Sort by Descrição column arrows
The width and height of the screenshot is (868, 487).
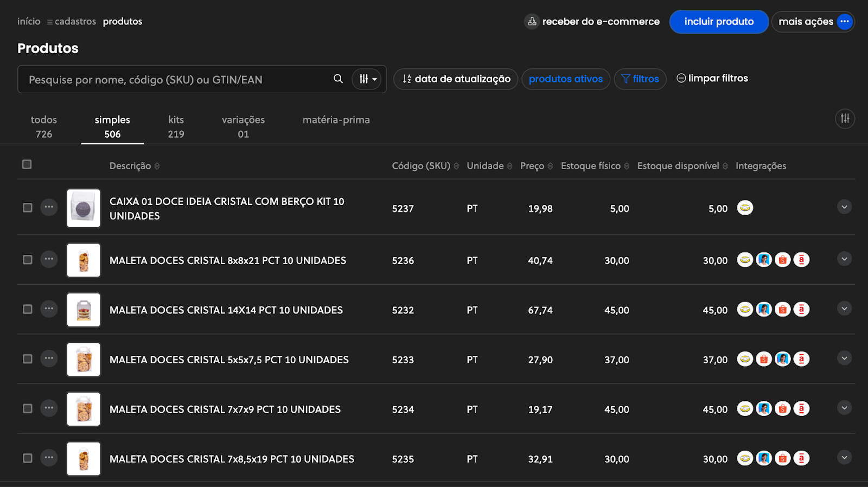pyautogui.click(x=157, y=166)
